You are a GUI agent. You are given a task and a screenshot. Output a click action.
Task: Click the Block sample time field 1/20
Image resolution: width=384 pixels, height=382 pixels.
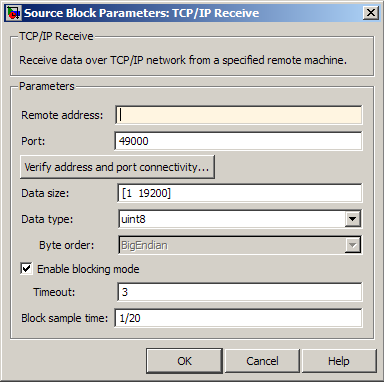238,318
